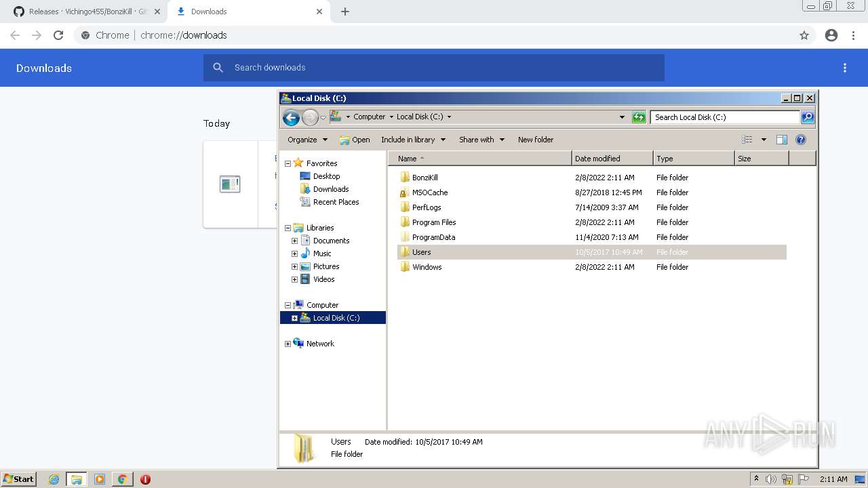Image resolution: width=868 pixels, height=488 pixels.
Task: Click the Show desktop taskbar button
Action: click(861, 479)
